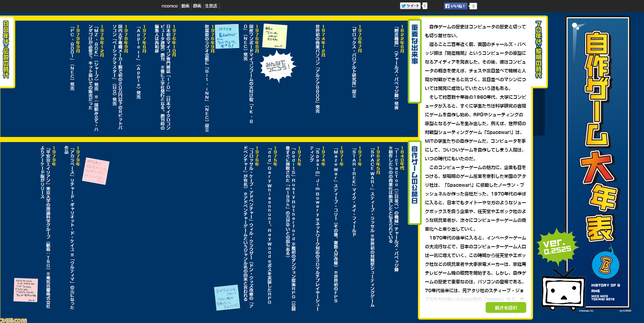644x323 pixels.
Task: Click the NICO NICO TOKAIGI 2015 text
Action: pyautogui.click(x=603, y=298)
